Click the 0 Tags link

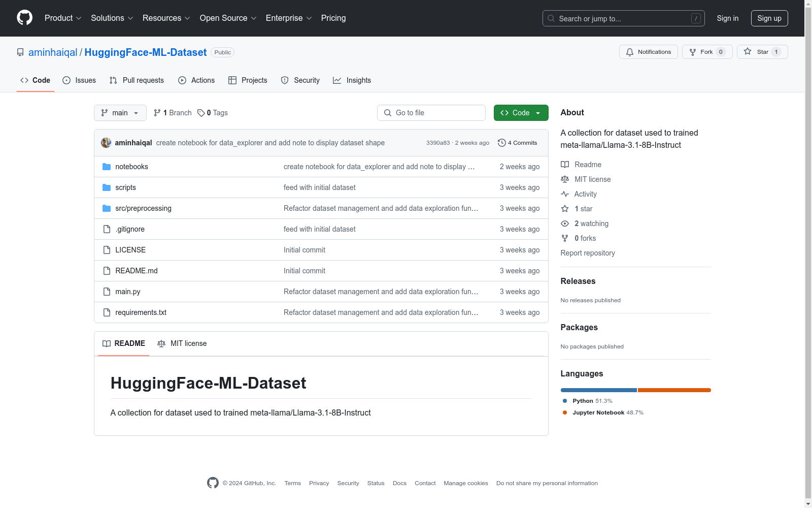[213, 113]
